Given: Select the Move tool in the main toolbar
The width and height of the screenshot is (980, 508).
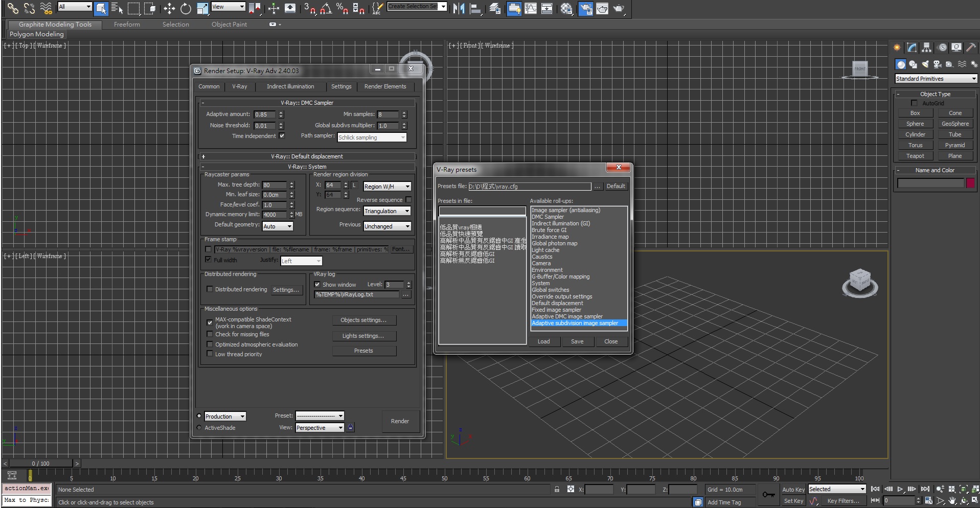Looking at the screenshot, I should 169,8.
